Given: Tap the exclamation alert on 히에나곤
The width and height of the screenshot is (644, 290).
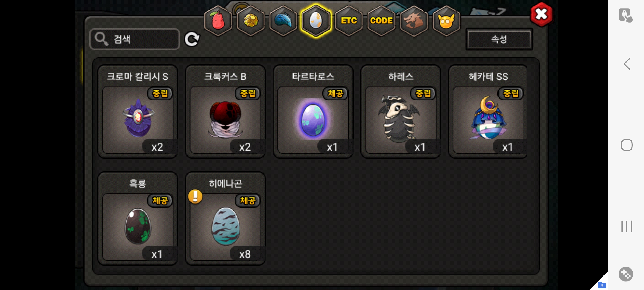Looking at the screenshot, I should point(195,196).
